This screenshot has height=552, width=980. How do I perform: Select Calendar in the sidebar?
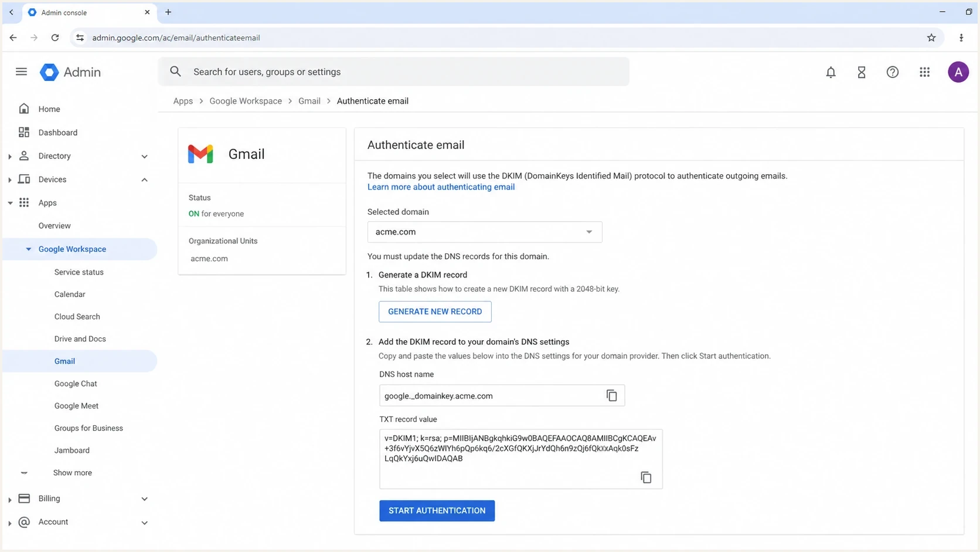[x=70, y=294]
